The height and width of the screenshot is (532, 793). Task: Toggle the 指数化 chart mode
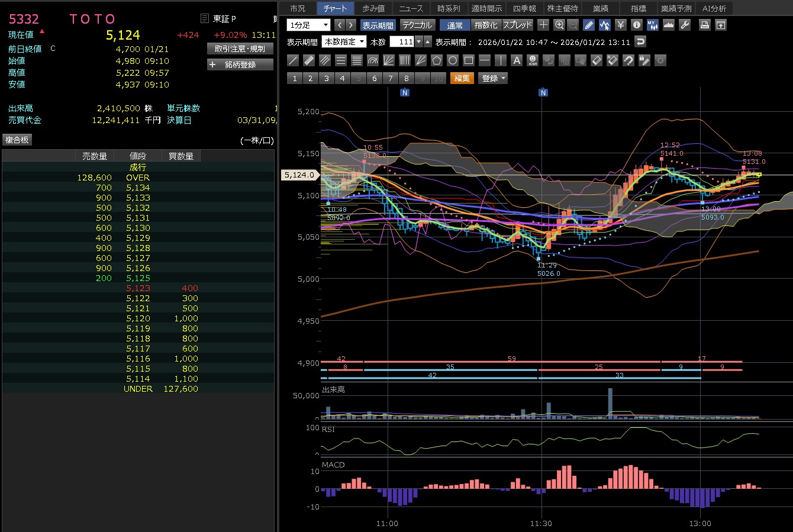(x=486, y=25)
